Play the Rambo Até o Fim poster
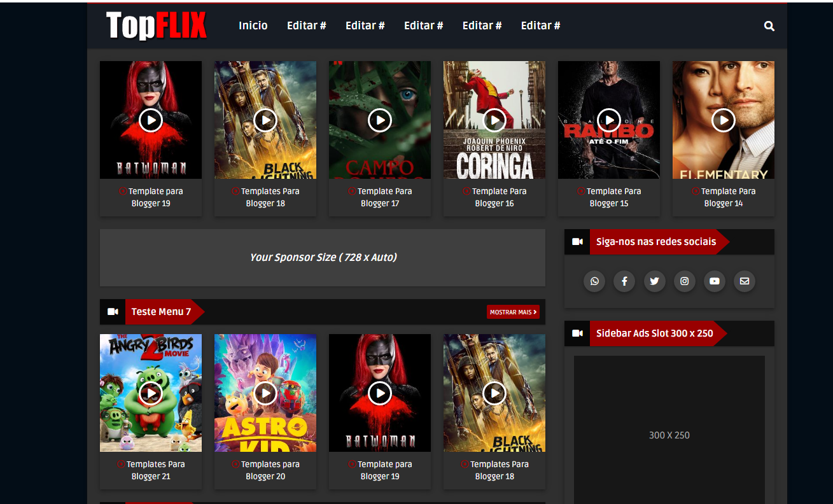833x504 pixels. (x=609, y=120)
